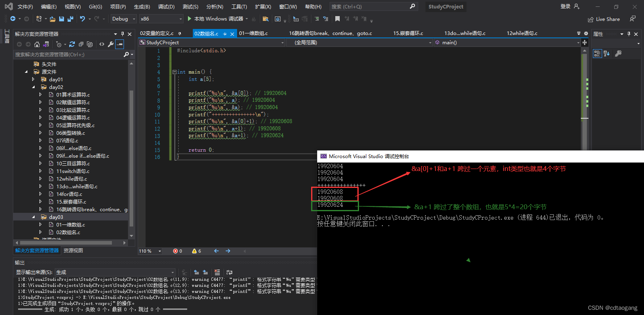This screenshot has width=644, height=315.
Task: Switch to the 12while语句.c tab
Action: [x=522, y=33]
